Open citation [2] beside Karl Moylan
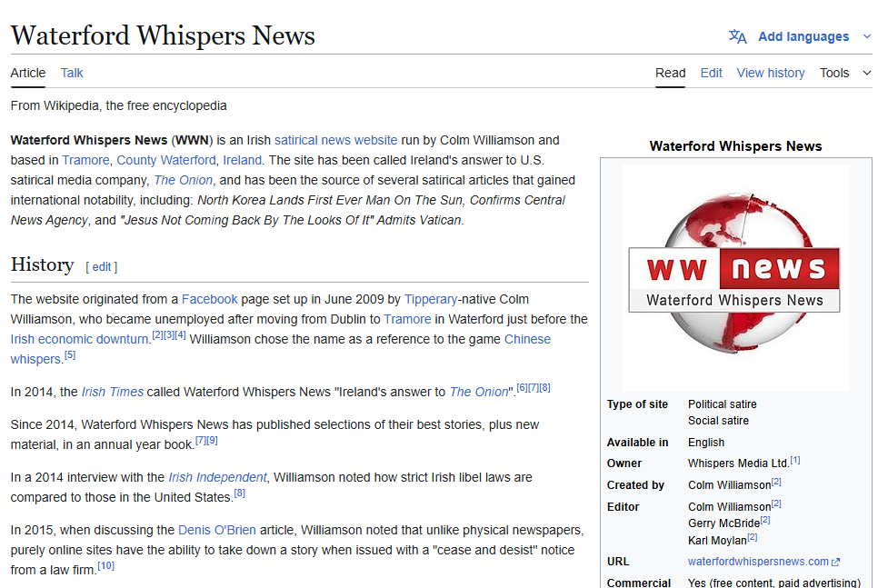Image resolution: width=878 pixels, height=588 pixels. pos(752,537)
